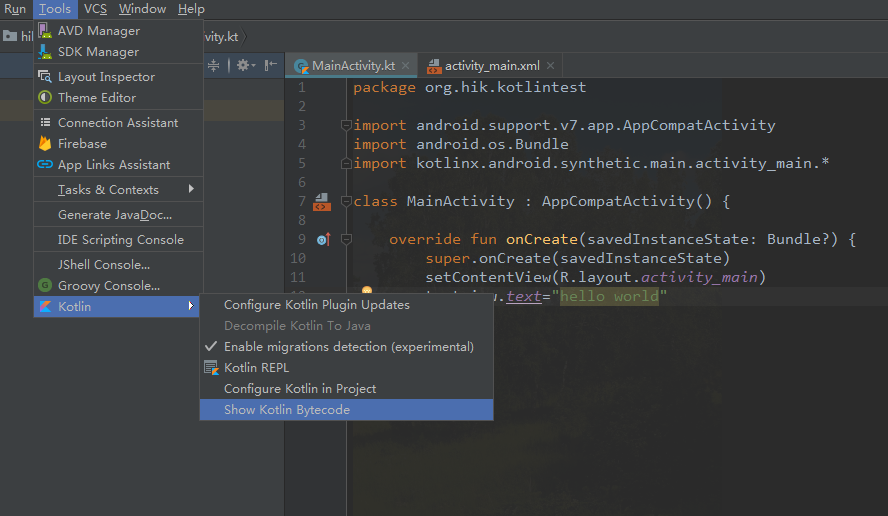
Task: Collapse the MainActivity class fold marker
Action: pos(346,201)
